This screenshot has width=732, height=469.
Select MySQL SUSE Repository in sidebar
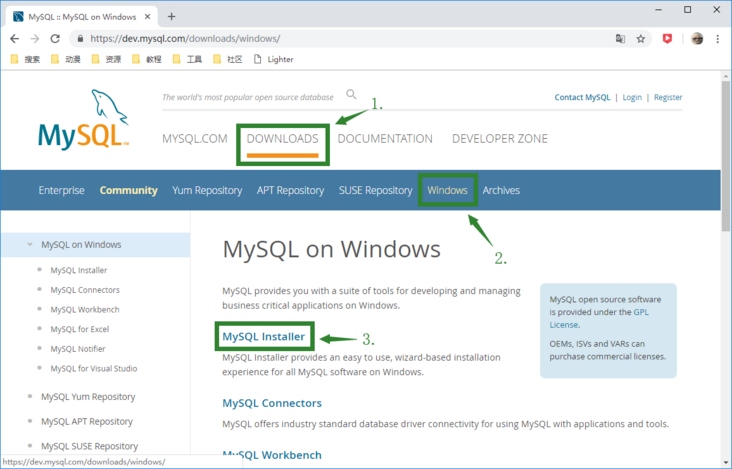click(x=90, y=446)
